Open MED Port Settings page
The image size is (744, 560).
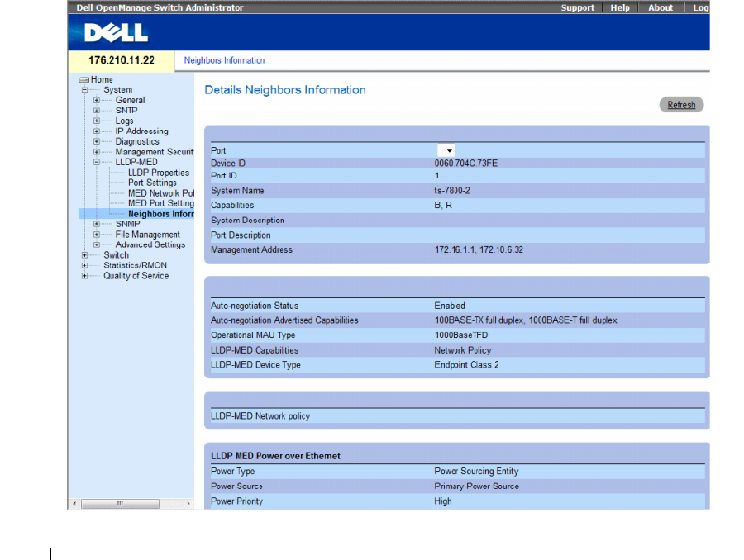161,203
